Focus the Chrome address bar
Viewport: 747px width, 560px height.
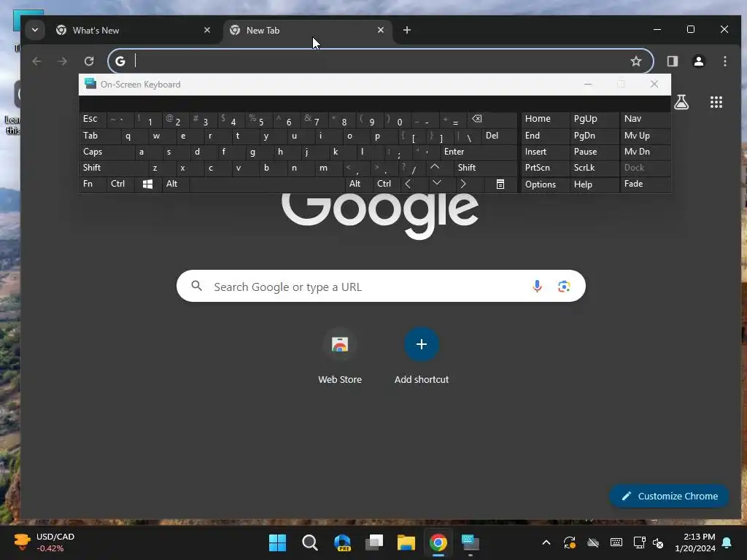coord(380,61)
